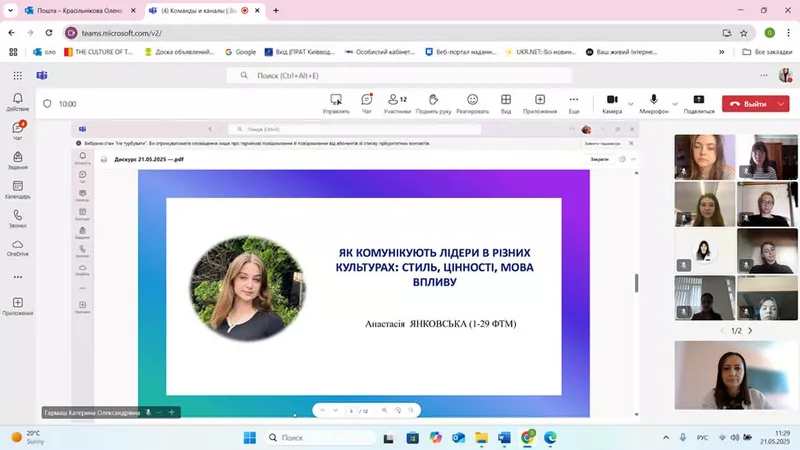800x450 pixels.
Task: Click Управлять take-control button in meeting toolbar
Action: pos(336,104)
